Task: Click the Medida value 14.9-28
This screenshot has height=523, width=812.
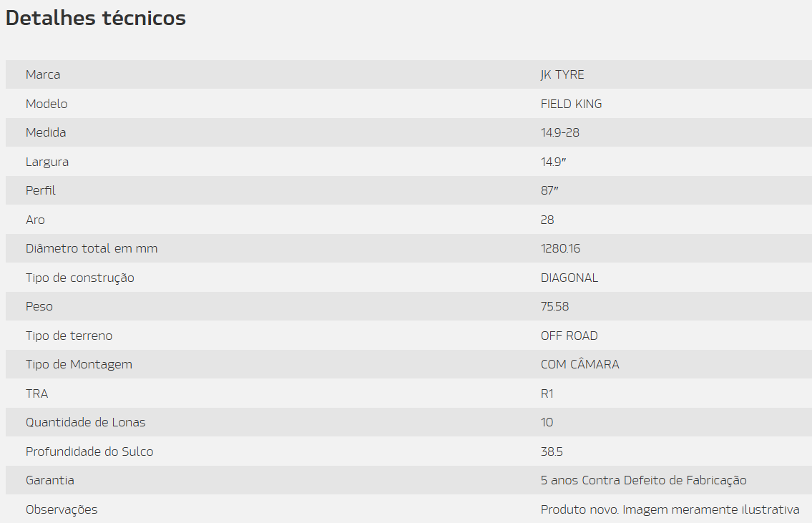Action: pos(559,132)
